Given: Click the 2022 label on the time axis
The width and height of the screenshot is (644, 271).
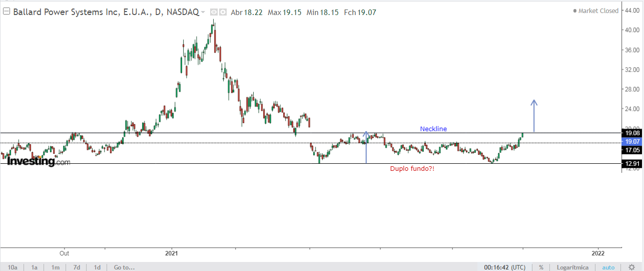Looking at the screenshot, I should (x=598, y=253).
